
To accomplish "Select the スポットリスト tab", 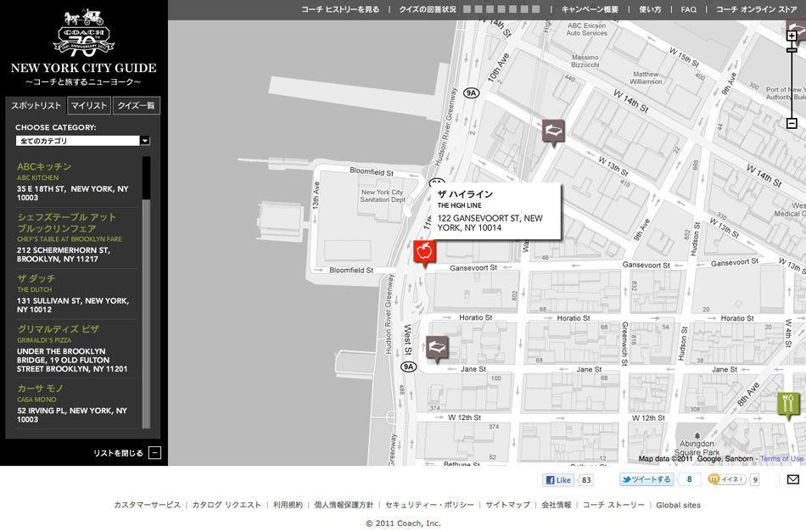I will (36, 105).
